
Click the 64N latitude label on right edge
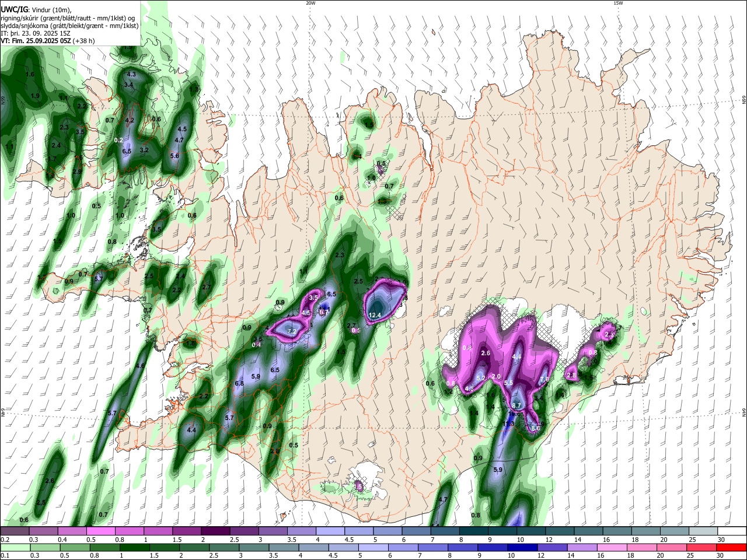coord(744,412)
